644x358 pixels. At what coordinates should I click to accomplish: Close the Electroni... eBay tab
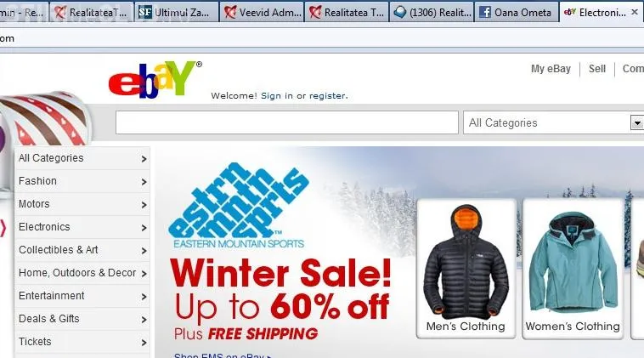pyautogui.click(x=635, y=12)
